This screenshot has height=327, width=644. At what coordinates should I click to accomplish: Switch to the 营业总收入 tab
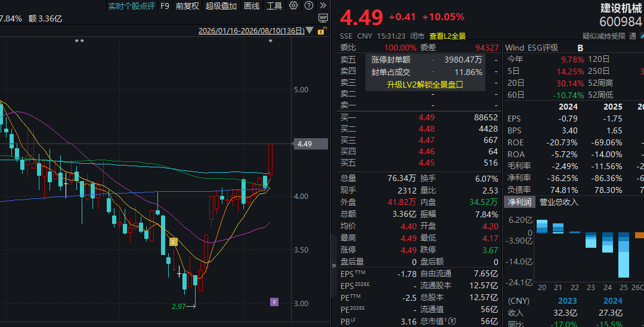point(559,202)
